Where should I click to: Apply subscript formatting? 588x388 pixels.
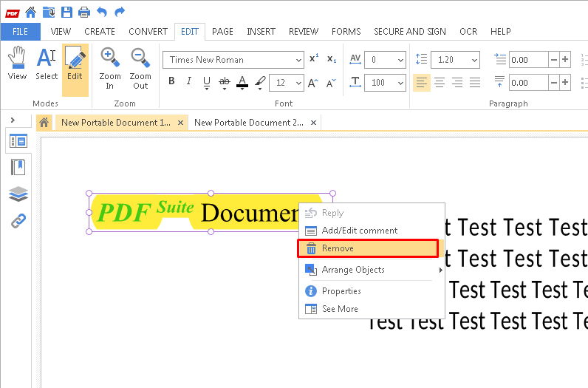[332, 59]
